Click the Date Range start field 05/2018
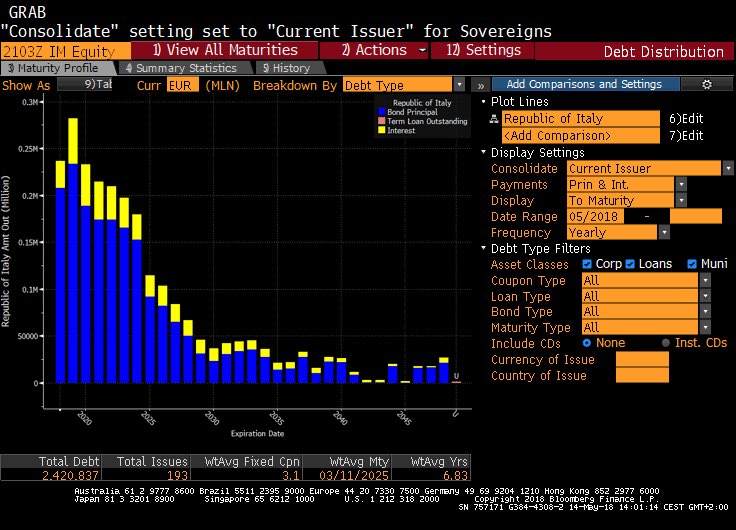The width and height of the screenshot is (736, 530). click(x=595, y=216)
